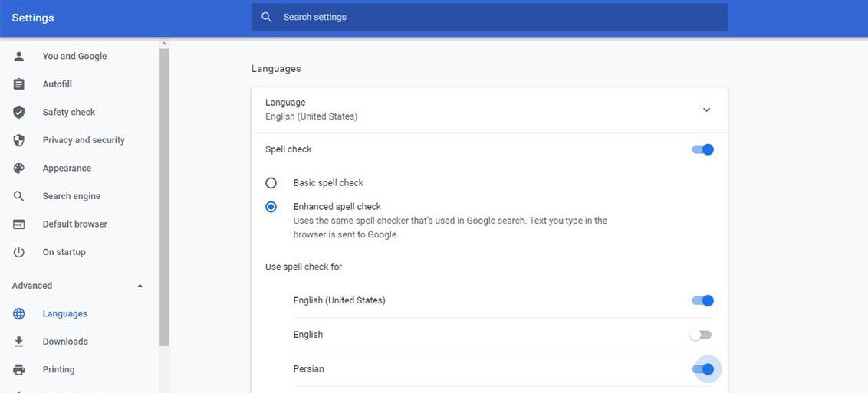Expand the Language section chevron

pyautogui.click(x=706, y=110)
